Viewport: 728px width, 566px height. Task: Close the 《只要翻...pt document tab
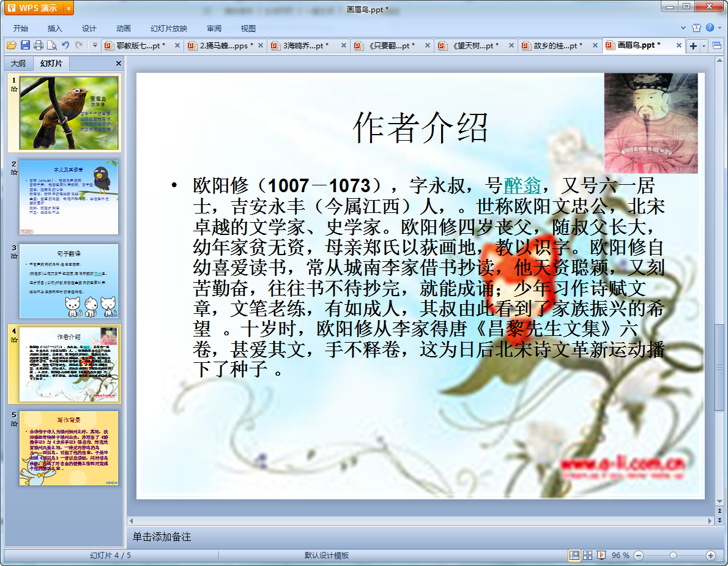pos(428,45)
